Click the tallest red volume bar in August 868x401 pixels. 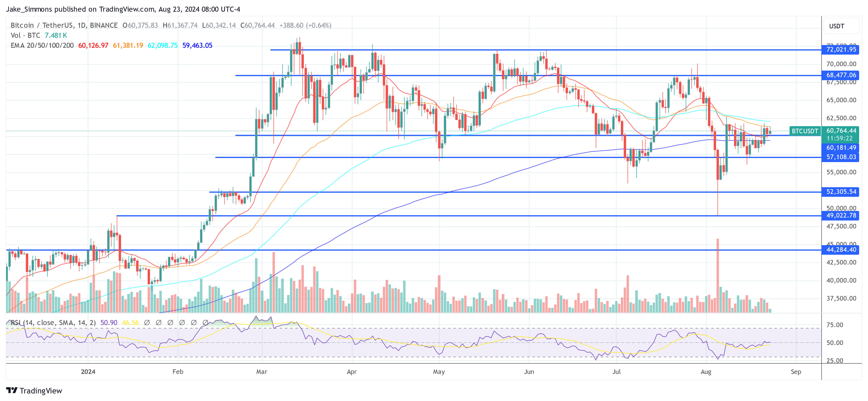tap(718, 276)
